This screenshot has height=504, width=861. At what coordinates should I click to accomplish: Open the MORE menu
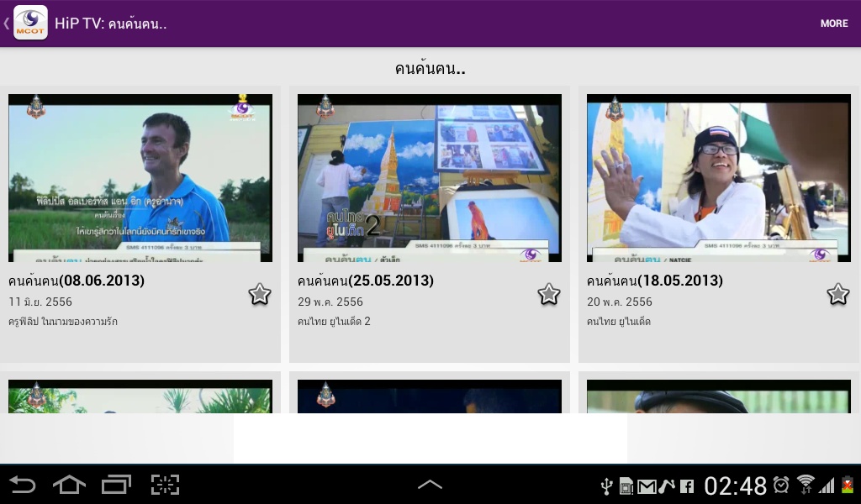(x=834, y=24)
